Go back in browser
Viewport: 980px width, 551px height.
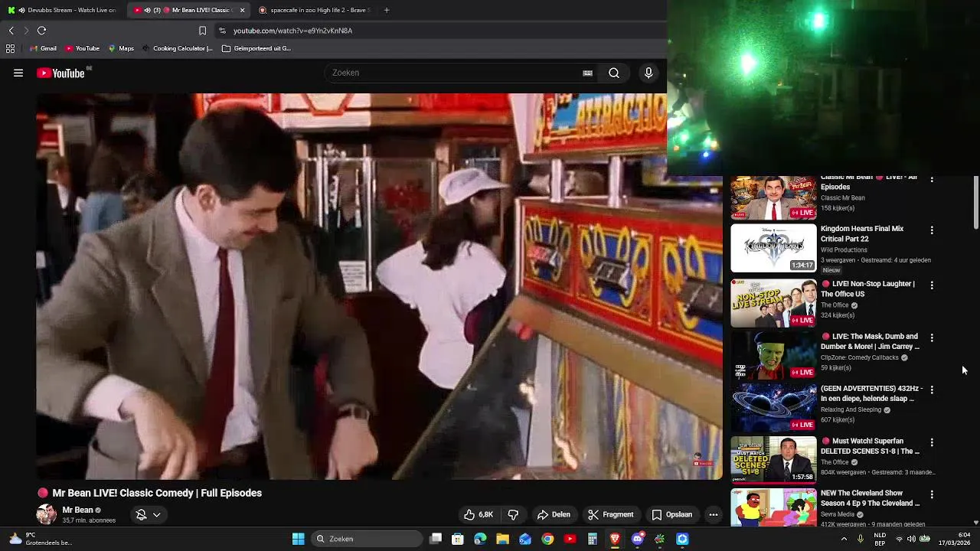[11, 31]
